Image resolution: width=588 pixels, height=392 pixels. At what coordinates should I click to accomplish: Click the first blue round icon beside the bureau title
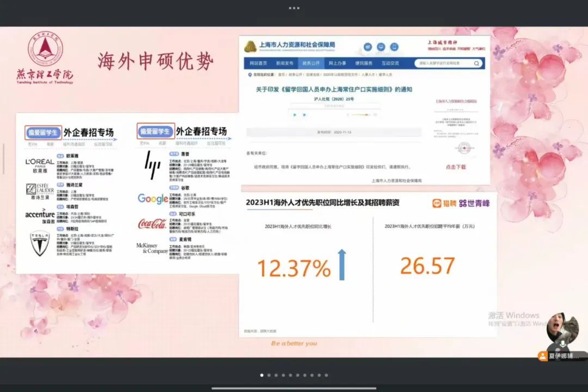pyautogui.click(x=368, y=47)
